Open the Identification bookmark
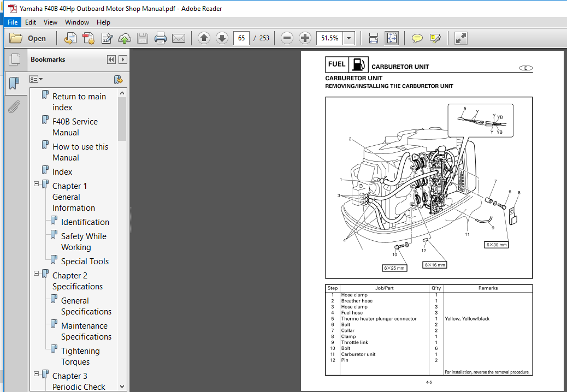The image size is (567, 392). 85,222
